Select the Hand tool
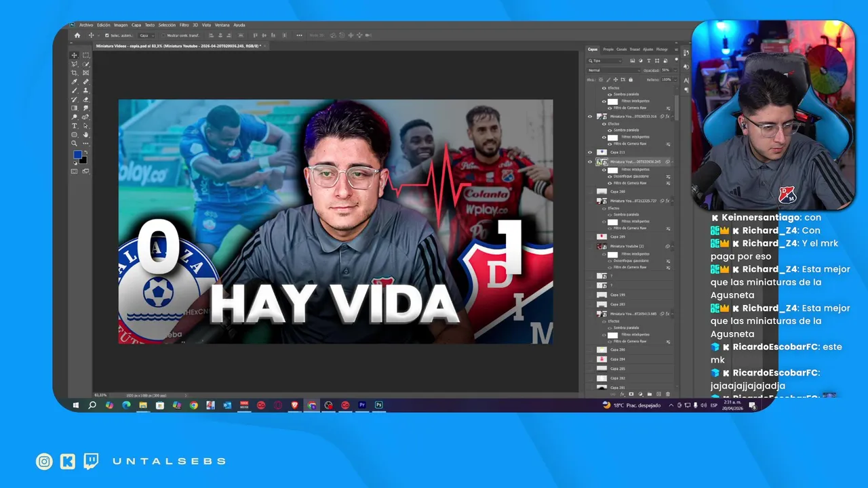This screenshot has height=488, width=868. pos(85,134)
